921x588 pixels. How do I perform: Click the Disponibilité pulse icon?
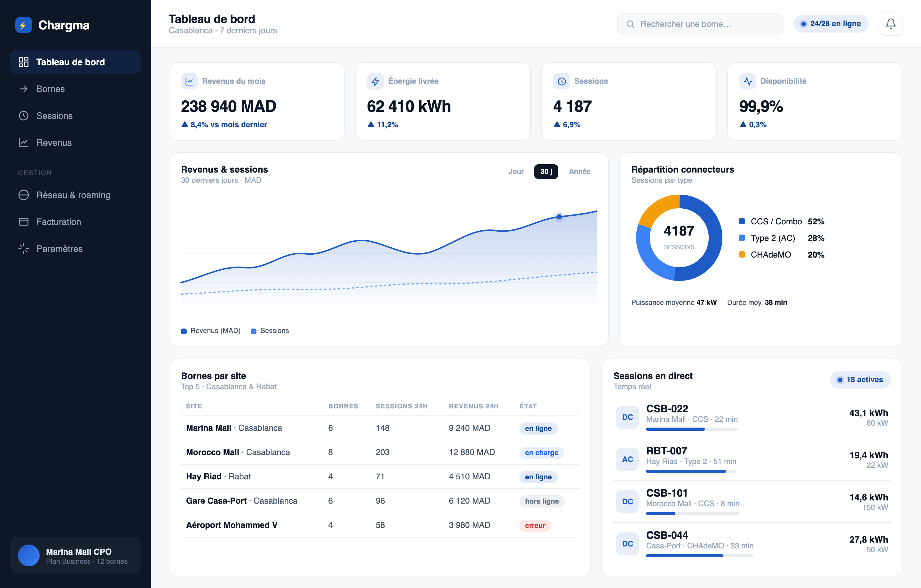click(748, 81)
